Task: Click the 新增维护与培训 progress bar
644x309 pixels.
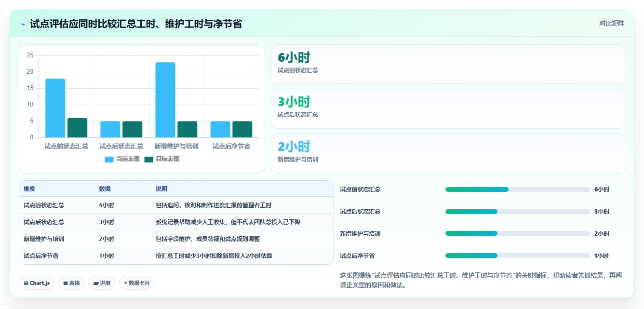Action: pyautogui.click(x=518, y=234)
